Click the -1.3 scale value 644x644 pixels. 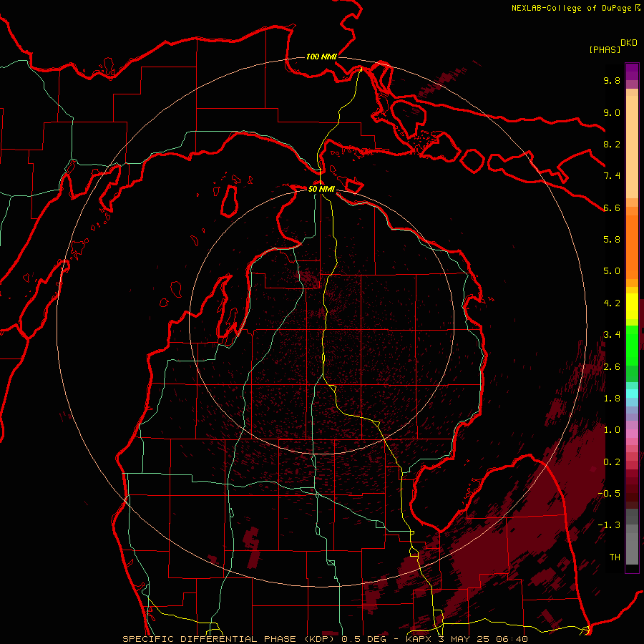(609, 525)
